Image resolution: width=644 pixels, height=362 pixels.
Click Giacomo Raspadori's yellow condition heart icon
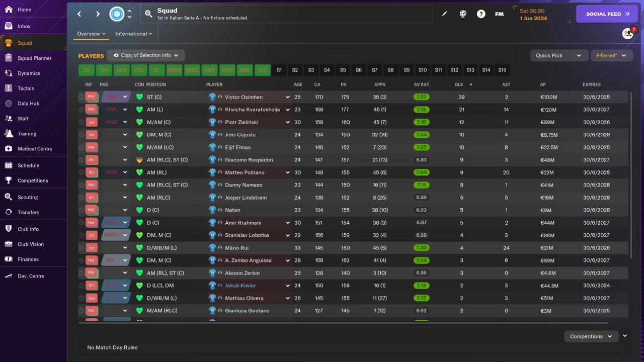point(139,160)
